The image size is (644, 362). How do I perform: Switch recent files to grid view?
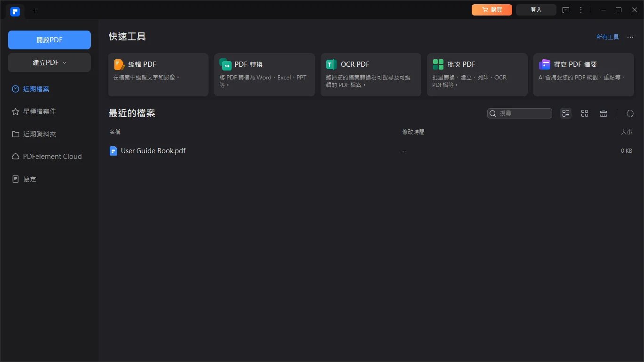pyautogui.click(x=585, y=113)
